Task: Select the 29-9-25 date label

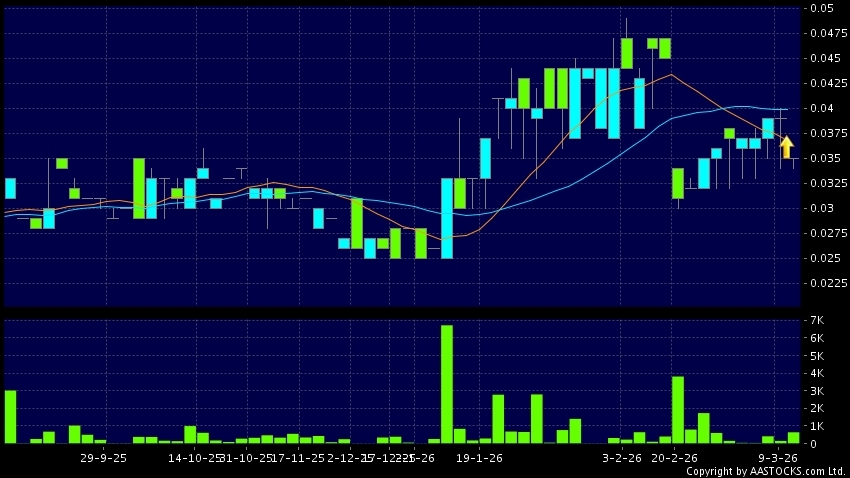Action: pos(103,457)
